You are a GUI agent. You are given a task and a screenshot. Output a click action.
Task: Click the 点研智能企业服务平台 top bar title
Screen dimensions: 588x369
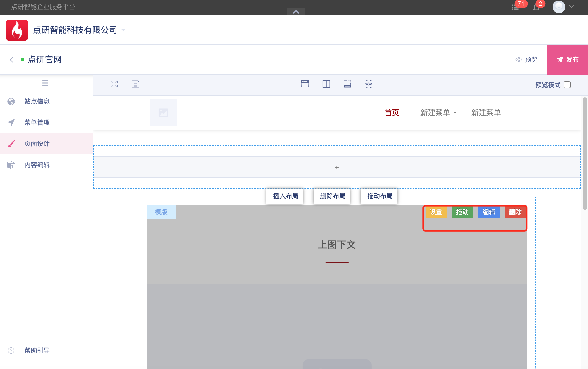43,7
